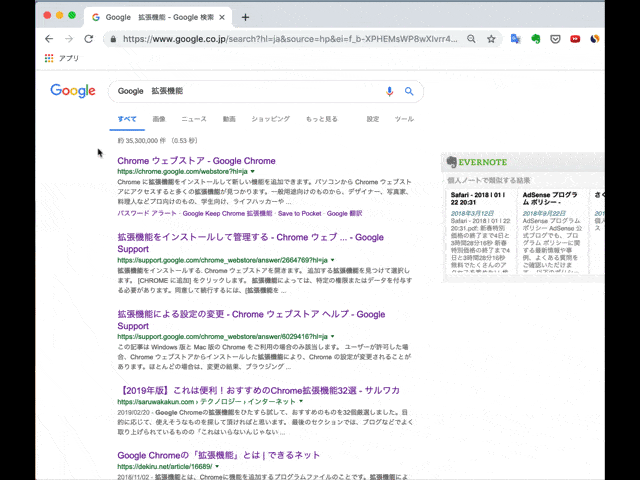Viewport: 640px width, 480px height.
Task: Click the Google logo
Action: [x=73, y=91]
